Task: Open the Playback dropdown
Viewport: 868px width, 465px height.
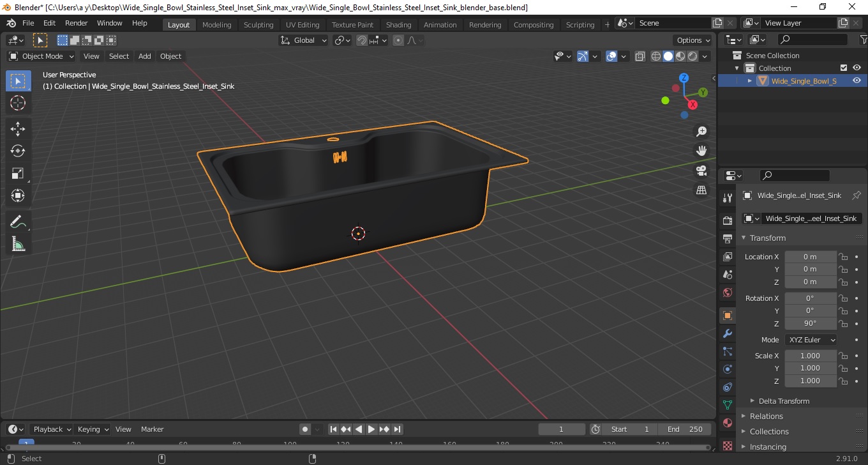Action: click(x=51, y=429)
